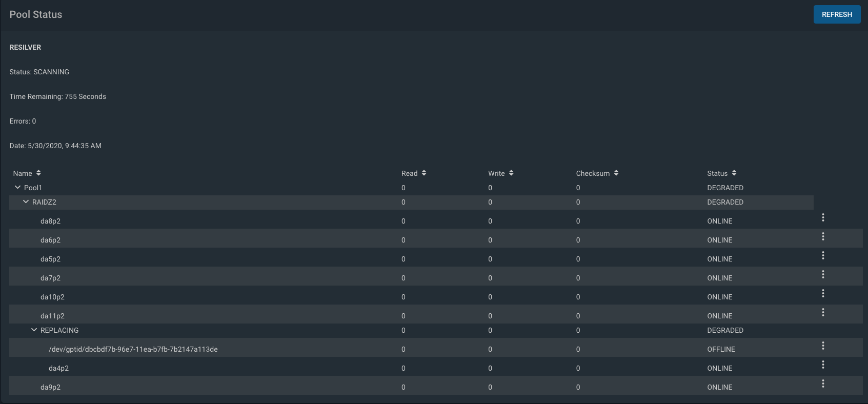Open options menu for da8p2 disk

tap(823, 217)
